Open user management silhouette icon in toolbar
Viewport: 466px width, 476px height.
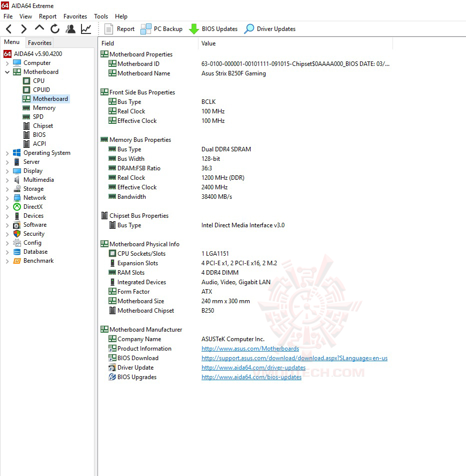click(x=70, y=29)
